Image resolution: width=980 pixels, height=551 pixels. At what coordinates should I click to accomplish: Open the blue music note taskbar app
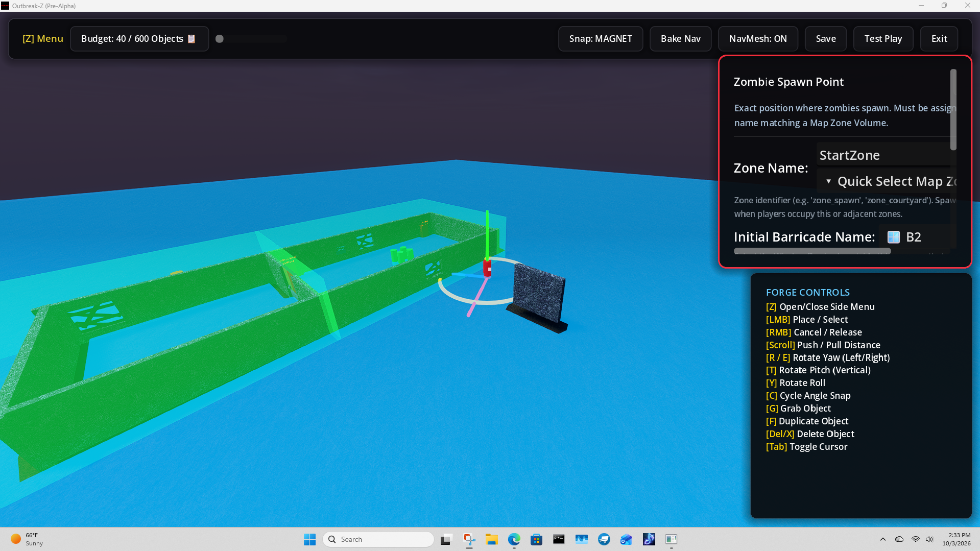(649, 539)
